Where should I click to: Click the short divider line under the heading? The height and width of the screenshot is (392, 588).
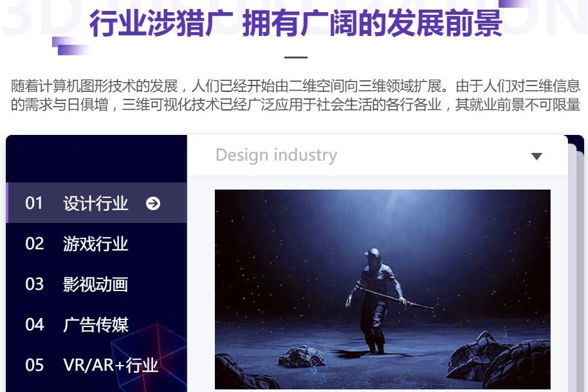point(296,57)
